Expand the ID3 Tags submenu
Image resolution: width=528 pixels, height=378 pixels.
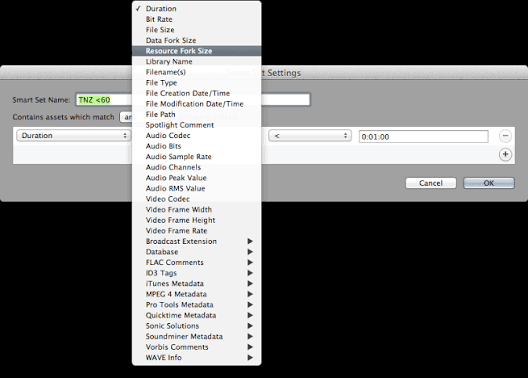197,273
